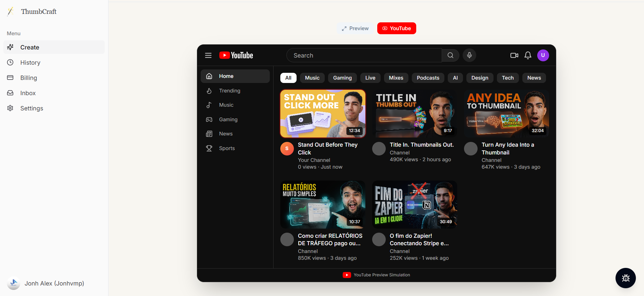Click the 850K views · 3 days ago text

coord(327,258)
